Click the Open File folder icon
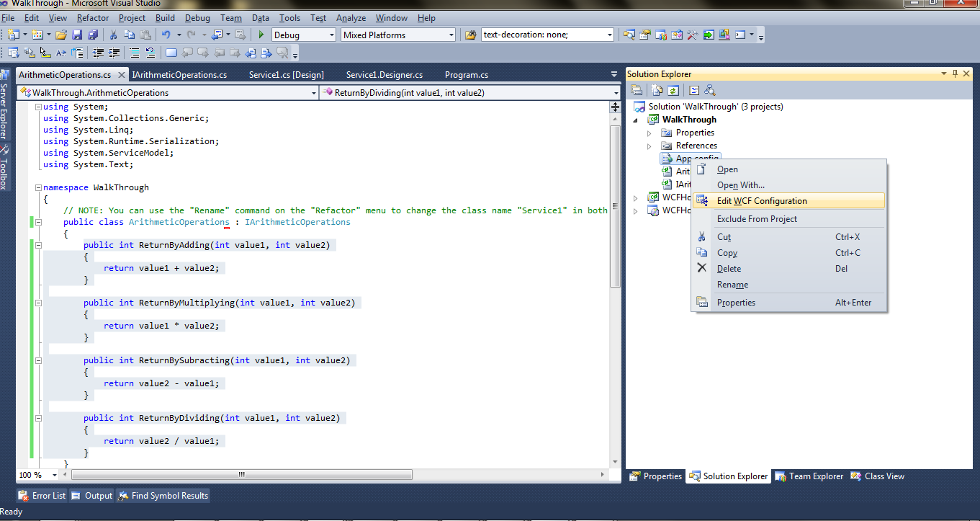The width and height of the screenshot is (980, 521). coord(61,35)
